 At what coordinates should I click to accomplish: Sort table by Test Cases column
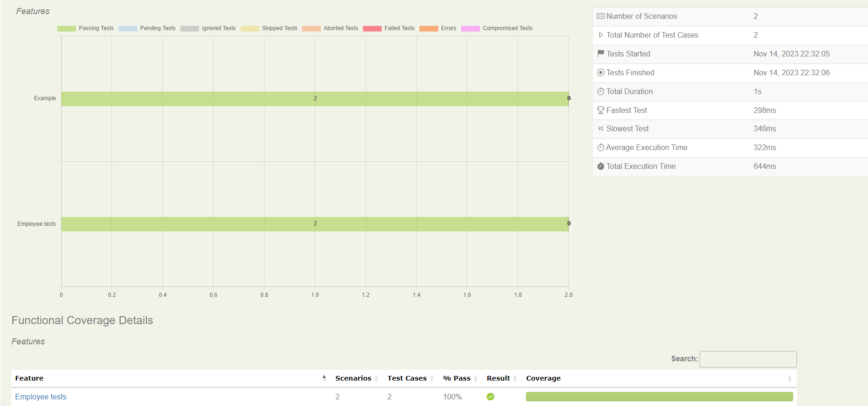tap(411, 378)
